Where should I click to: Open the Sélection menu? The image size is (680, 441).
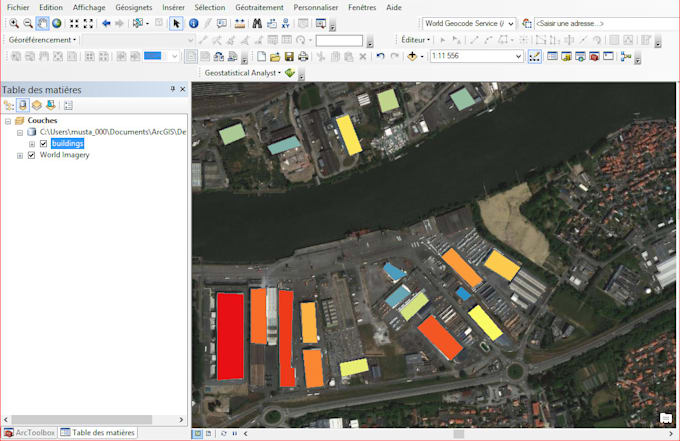click(x=210, y=7)
